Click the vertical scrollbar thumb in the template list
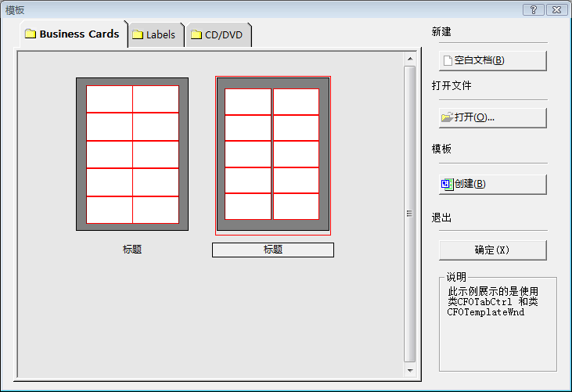The height and width of the screenshot is (392, 572). click(409, 211)
